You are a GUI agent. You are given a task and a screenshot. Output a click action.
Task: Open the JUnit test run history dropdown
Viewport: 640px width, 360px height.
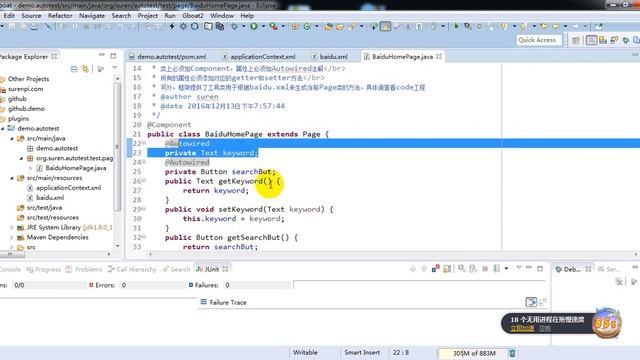click(x=506, y=269)
